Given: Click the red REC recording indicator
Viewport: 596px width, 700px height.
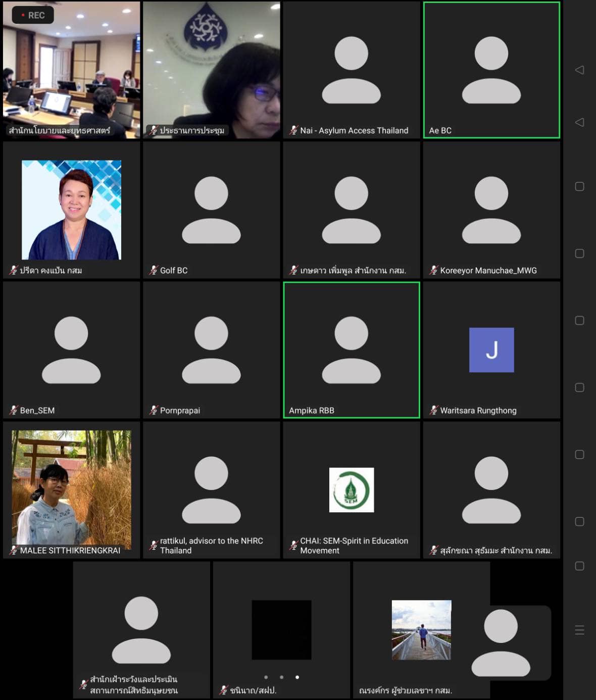Looking at the screenshot, I should coord(33,15).
